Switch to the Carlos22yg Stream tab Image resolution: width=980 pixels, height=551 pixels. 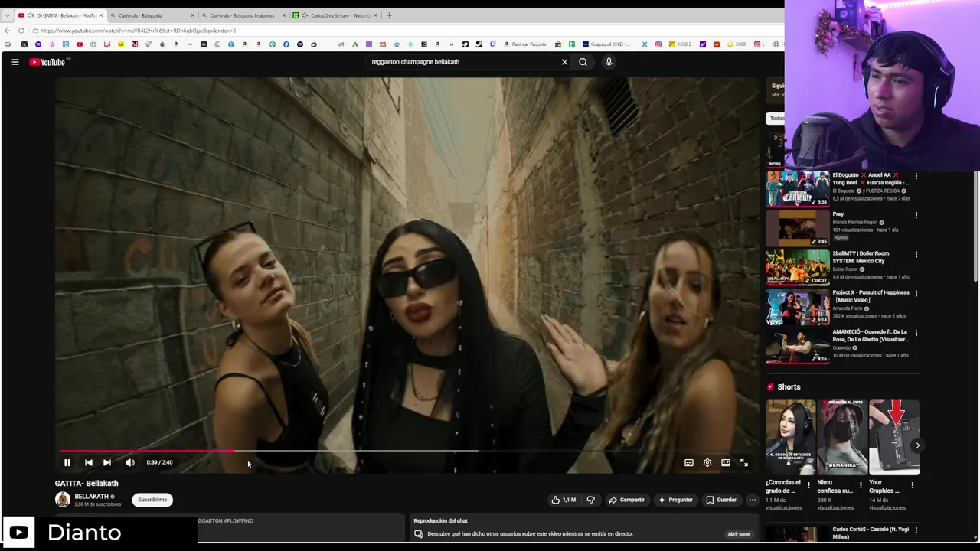tap(335, 15)
